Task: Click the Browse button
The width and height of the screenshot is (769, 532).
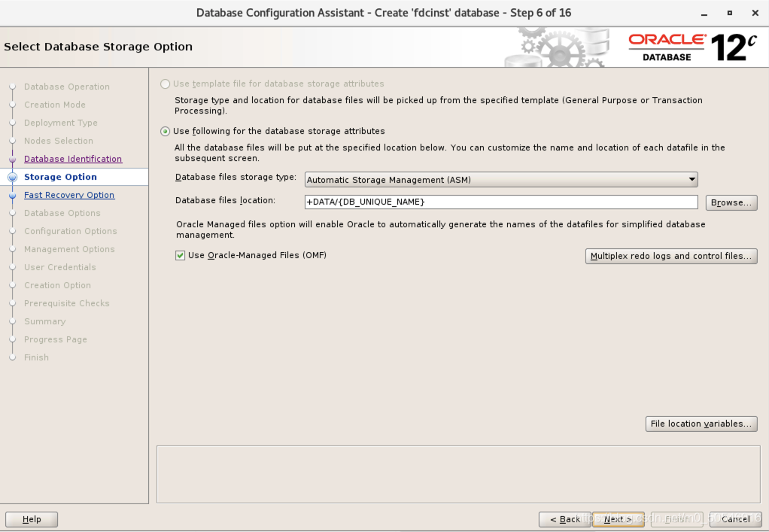Action: coord(731,202)
